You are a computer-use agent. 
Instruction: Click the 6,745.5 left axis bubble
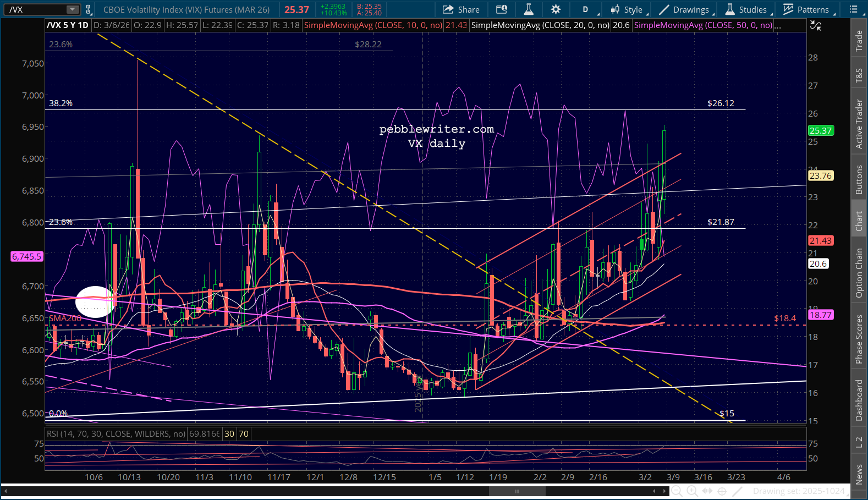point(27,257)
